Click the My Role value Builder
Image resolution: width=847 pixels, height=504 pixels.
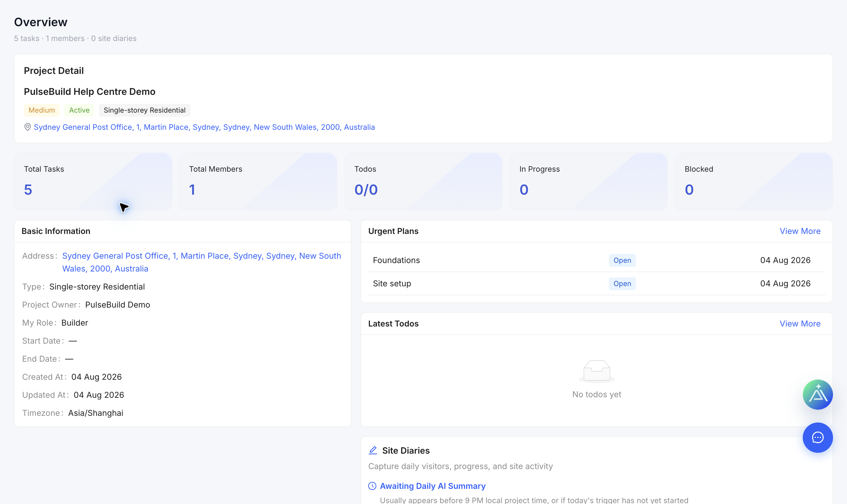point(75,323)
